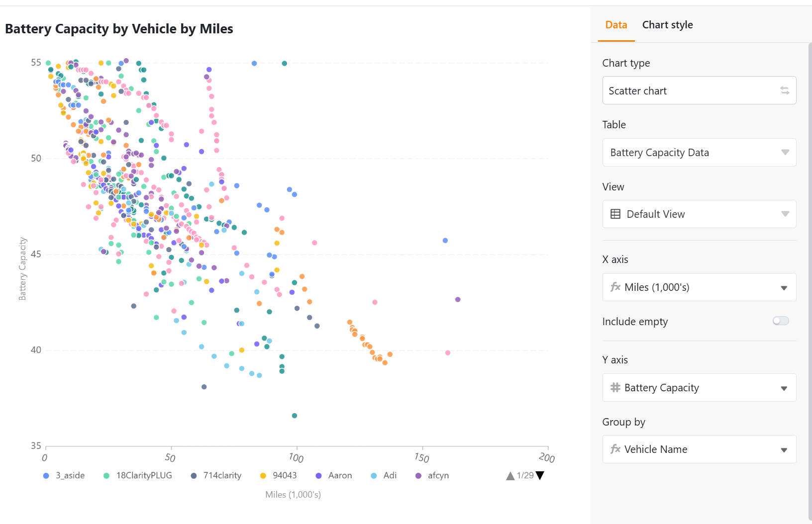Select the Data tab
Image resolution: width=812 pixels, height=524 pixels.
pos(616,25)
